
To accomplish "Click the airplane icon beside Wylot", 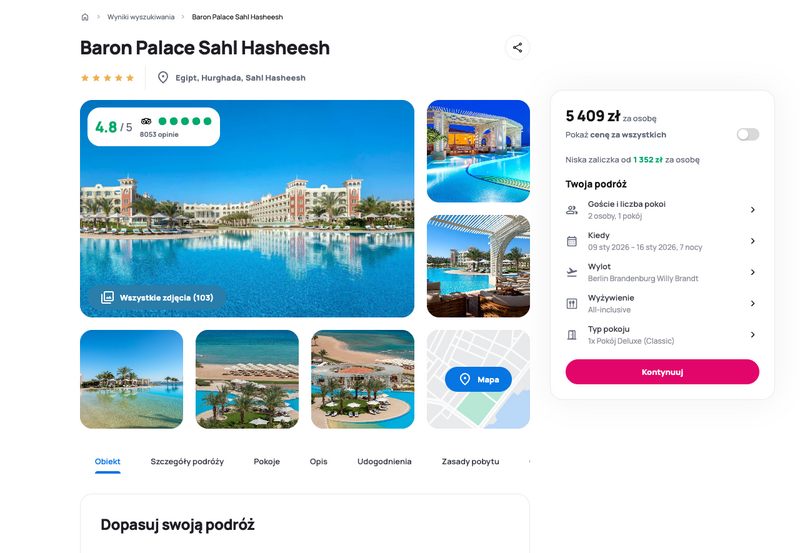I will [572, 272].
